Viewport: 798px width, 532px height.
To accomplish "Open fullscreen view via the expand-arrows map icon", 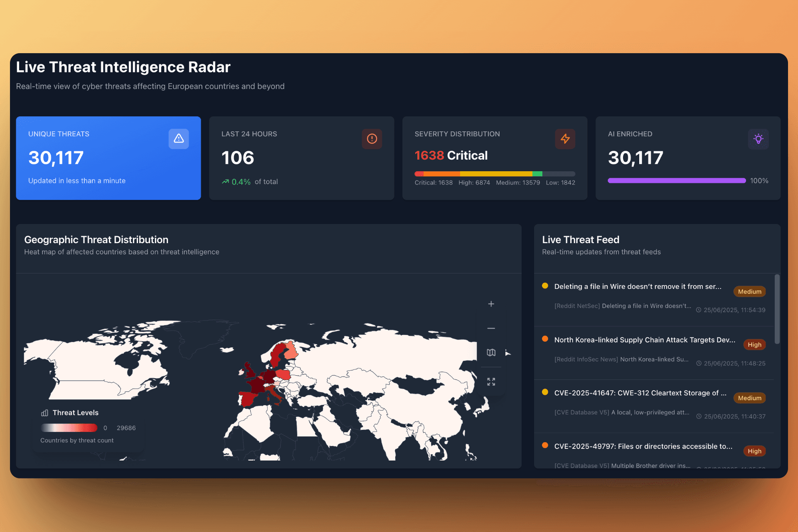I will pos(491,381).
